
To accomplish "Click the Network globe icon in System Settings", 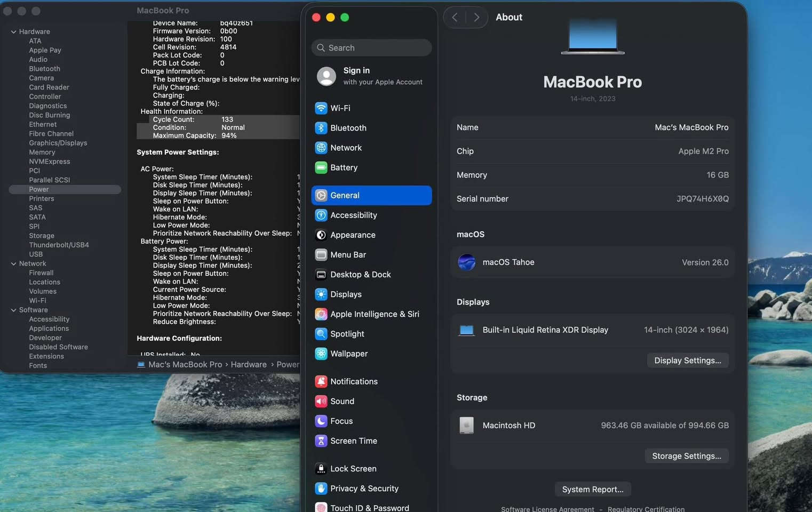I will (x=321, y=148).
